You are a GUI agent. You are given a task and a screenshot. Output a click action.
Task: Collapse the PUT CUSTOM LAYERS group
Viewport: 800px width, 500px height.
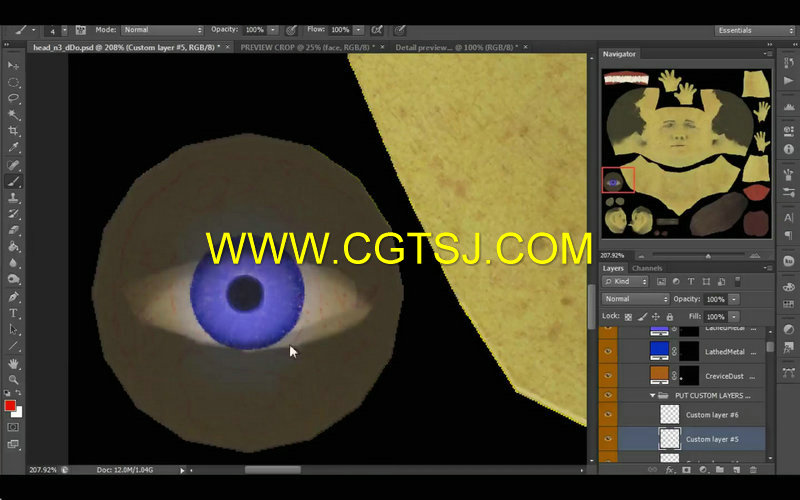click(652, 395)
